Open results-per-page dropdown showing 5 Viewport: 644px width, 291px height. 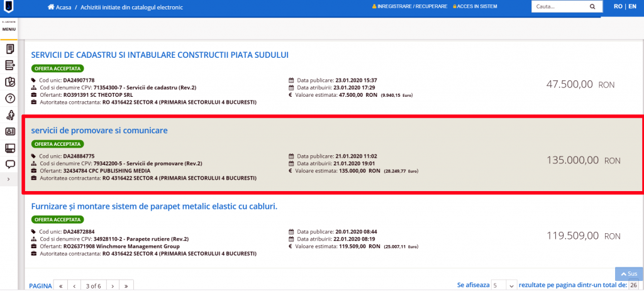pos(504,286)
